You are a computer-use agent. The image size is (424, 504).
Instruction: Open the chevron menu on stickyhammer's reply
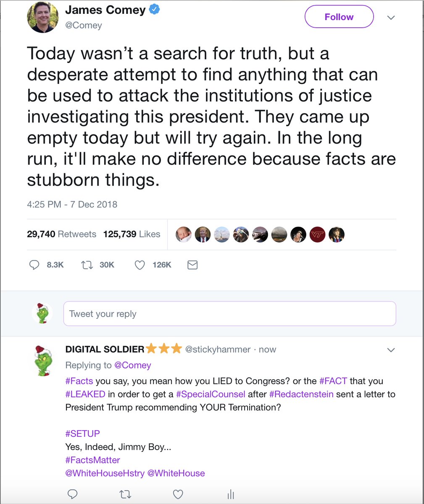tap(391, 350)
